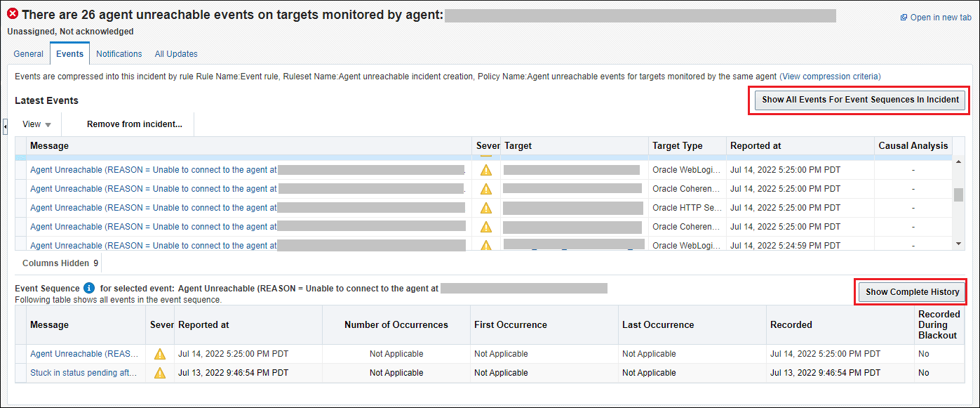The width and height of the screenshot is (980, 408).
Task: Switch to the General tab
Action: (x=29, y=54)
